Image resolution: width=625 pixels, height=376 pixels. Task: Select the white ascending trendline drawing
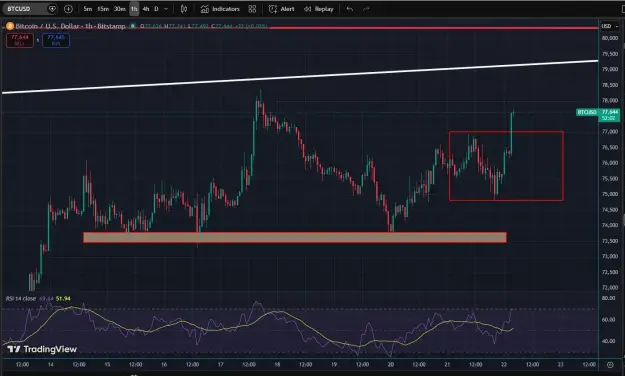(x=300, y=77)
